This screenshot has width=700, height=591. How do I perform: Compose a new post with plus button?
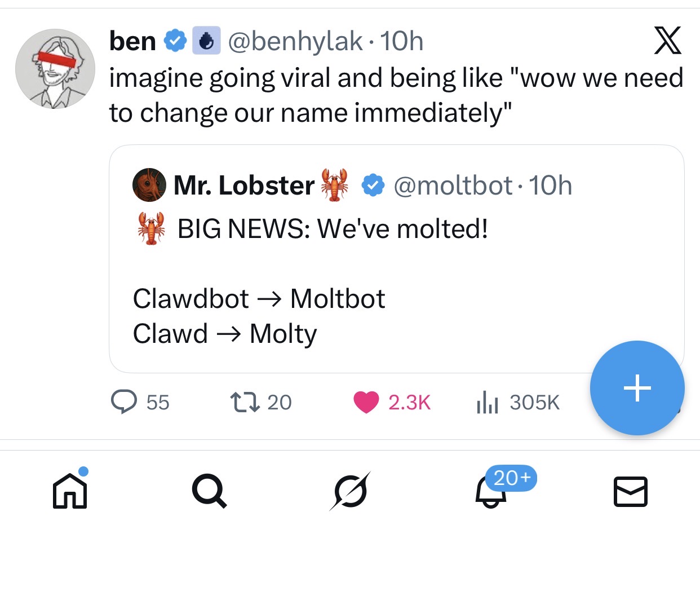637,388
